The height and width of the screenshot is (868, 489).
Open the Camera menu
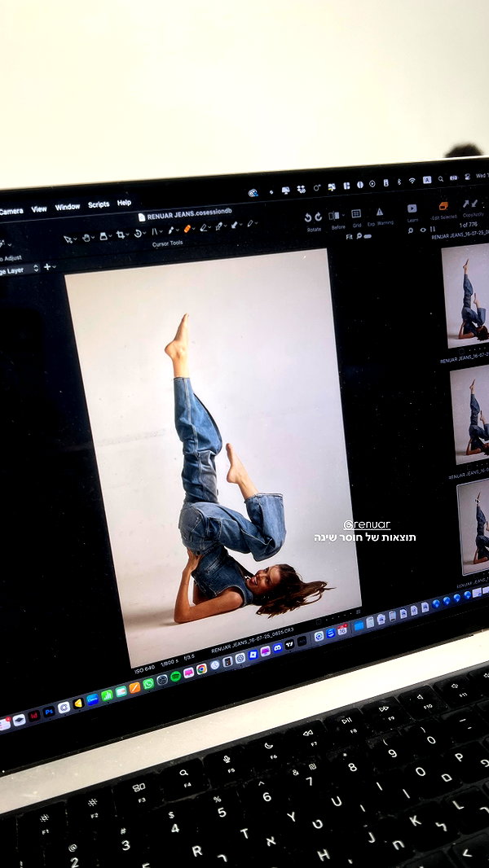coord(11,211)
